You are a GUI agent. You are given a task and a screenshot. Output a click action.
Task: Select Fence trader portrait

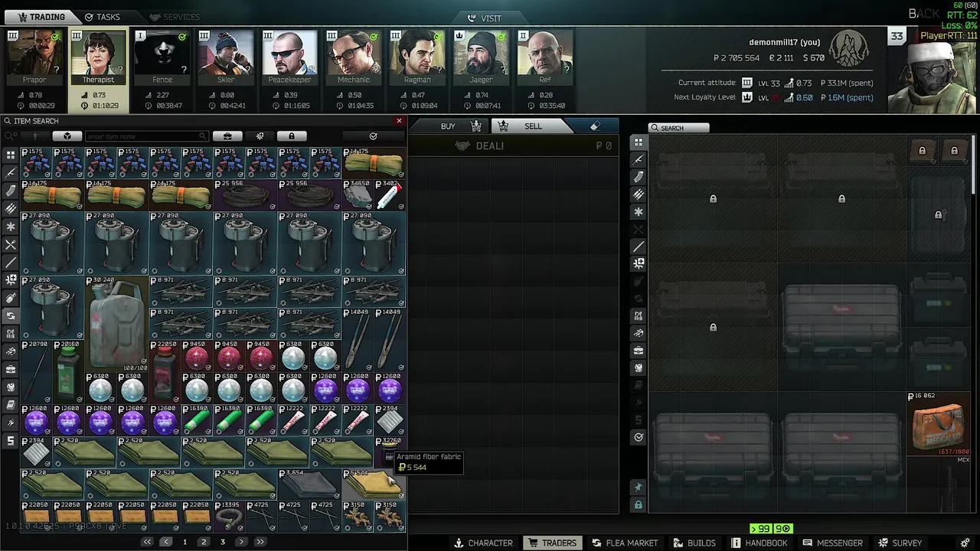[162, 57]
